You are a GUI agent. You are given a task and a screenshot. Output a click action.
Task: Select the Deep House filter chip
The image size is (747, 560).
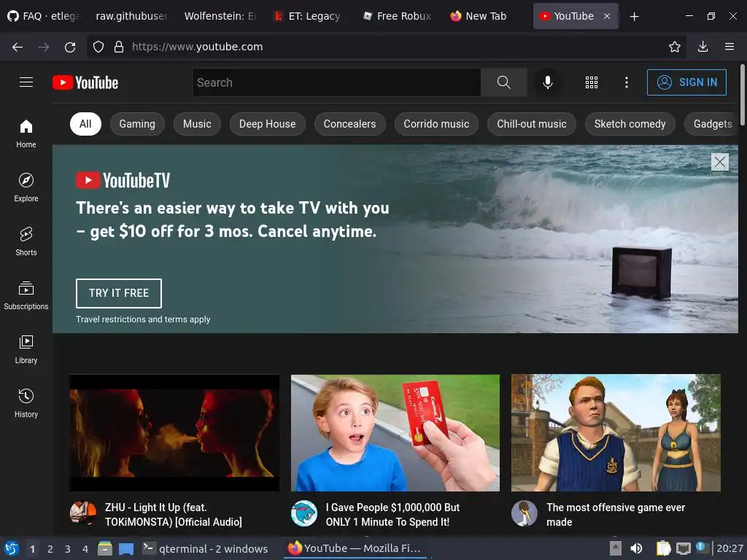[x=267, y=124]
